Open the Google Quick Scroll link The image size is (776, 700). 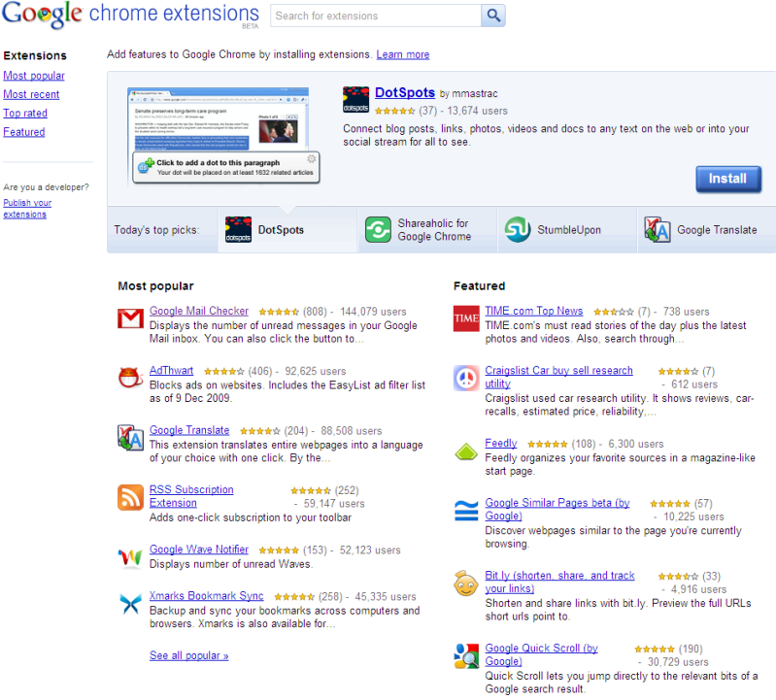tap(541, 654)
